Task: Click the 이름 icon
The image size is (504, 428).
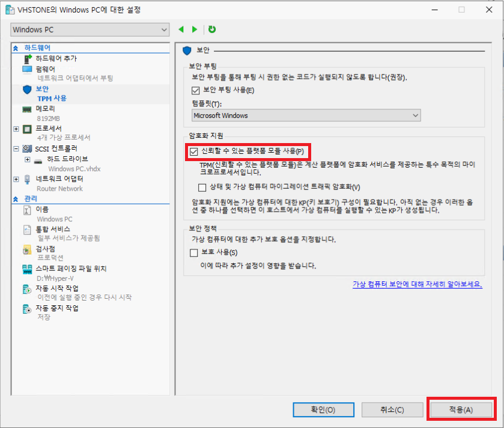Action: pos(27,210)
